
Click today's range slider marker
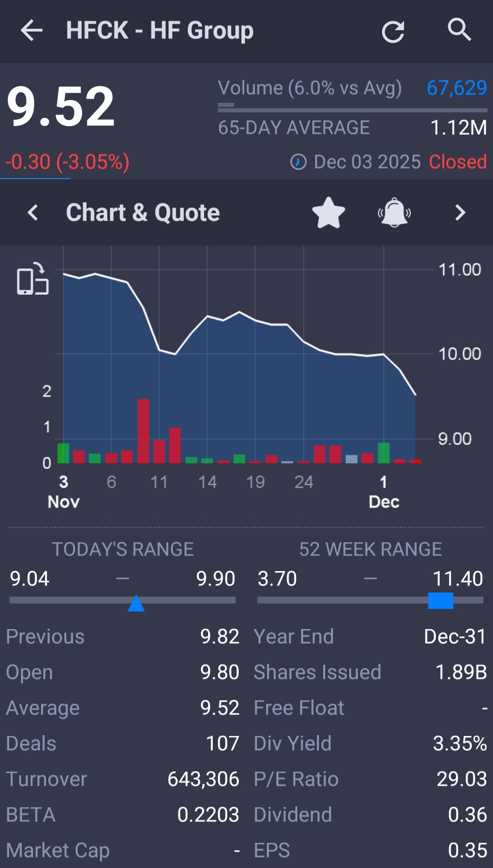tap(136, 603)
